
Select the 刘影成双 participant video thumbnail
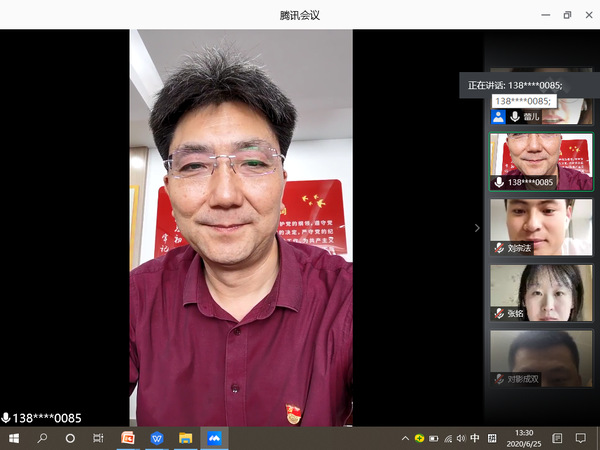click(x=541, y=357)
